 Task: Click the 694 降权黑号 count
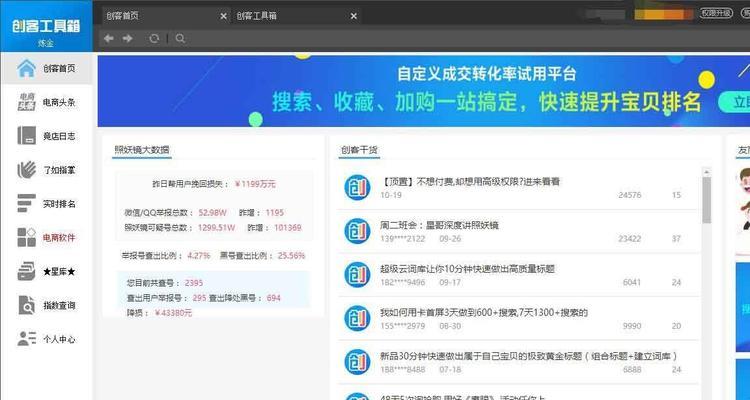pyautogui.click(x=274, y=298)
